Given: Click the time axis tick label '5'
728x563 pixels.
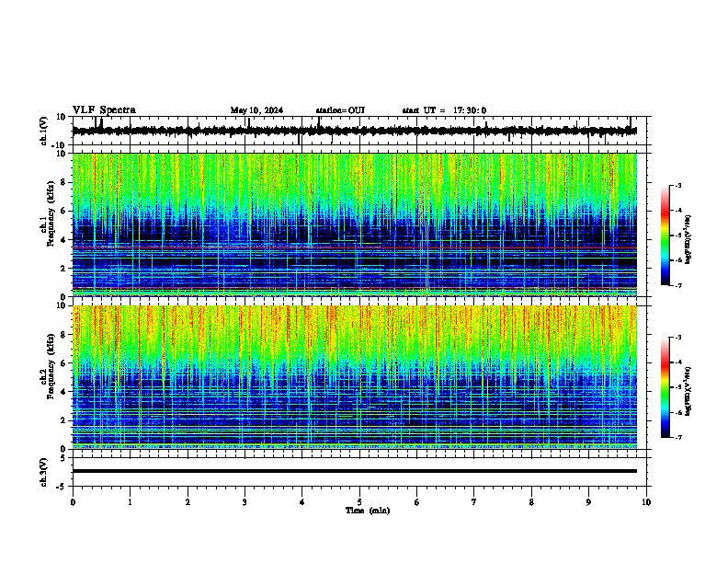Looking at the screenshot, I should (359, 502).
